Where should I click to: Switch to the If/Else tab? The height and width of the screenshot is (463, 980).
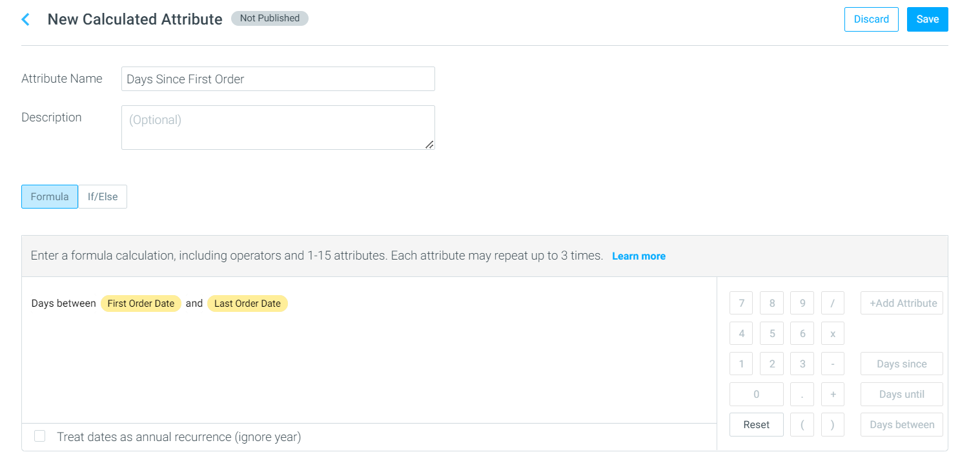click(x=103, y=196)
